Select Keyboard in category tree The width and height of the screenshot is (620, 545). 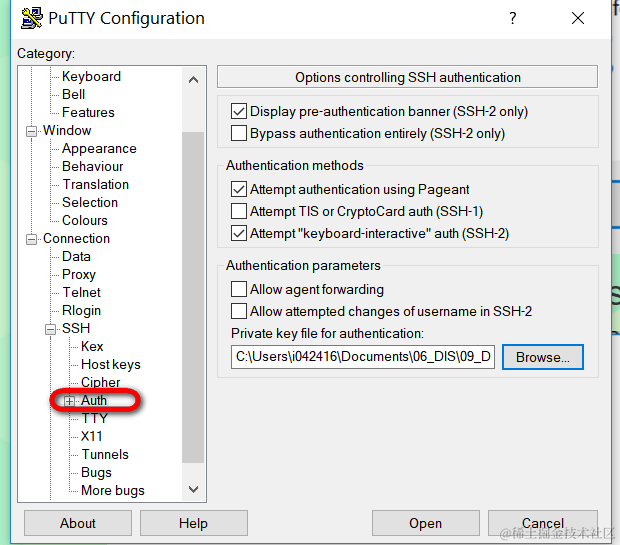tap(91, 76)
